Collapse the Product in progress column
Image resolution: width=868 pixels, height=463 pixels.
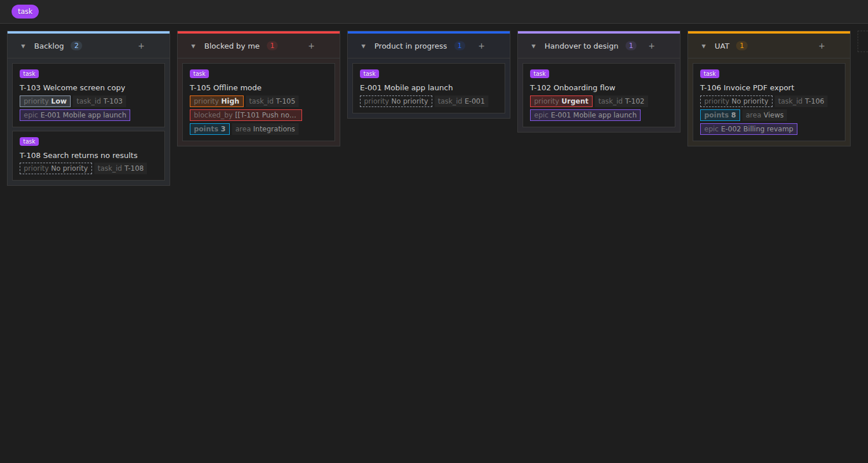click(363, 46)
